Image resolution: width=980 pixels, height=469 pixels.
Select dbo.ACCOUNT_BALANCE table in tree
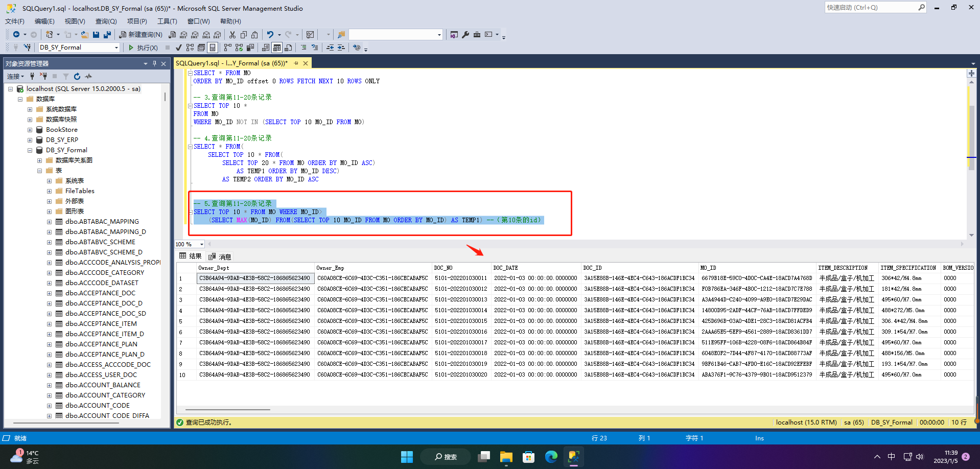coord(103,385)
